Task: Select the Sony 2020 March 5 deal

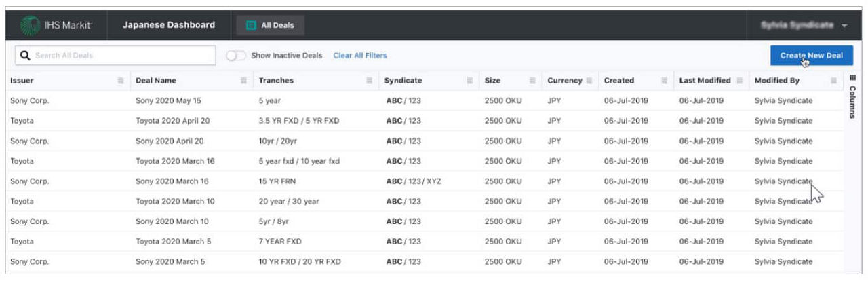Action: tap(170, 261)
